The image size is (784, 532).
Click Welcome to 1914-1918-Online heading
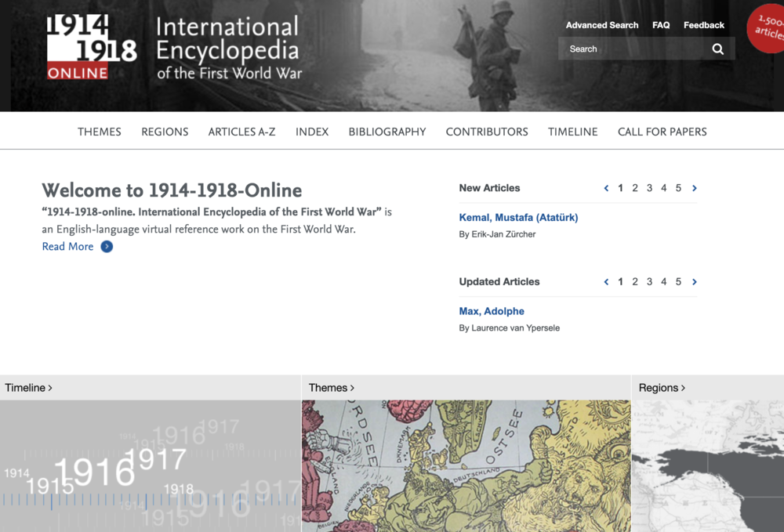[x=172, y=190]
